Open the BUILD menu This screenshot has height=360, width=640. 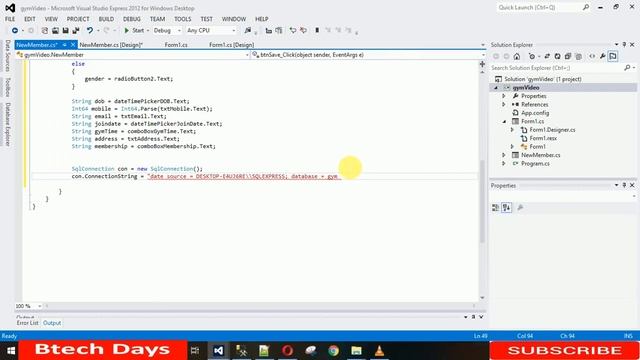coord(106,19)
